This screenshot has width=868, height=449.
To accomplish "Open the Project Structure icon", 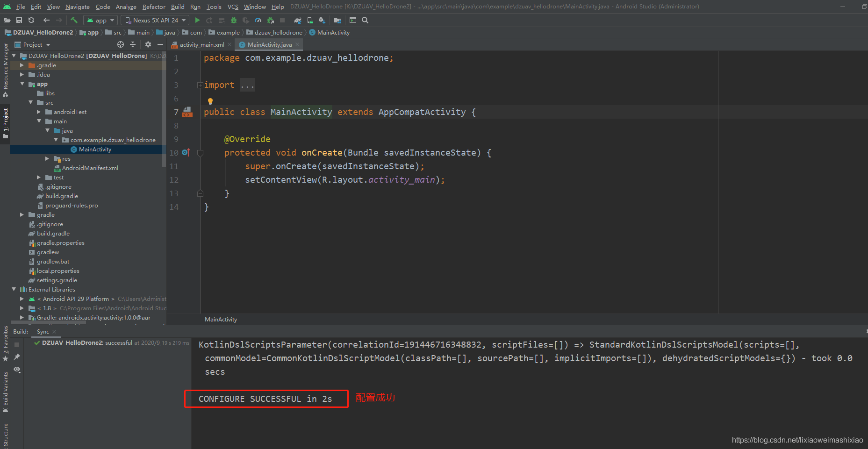I will (337, 20).
